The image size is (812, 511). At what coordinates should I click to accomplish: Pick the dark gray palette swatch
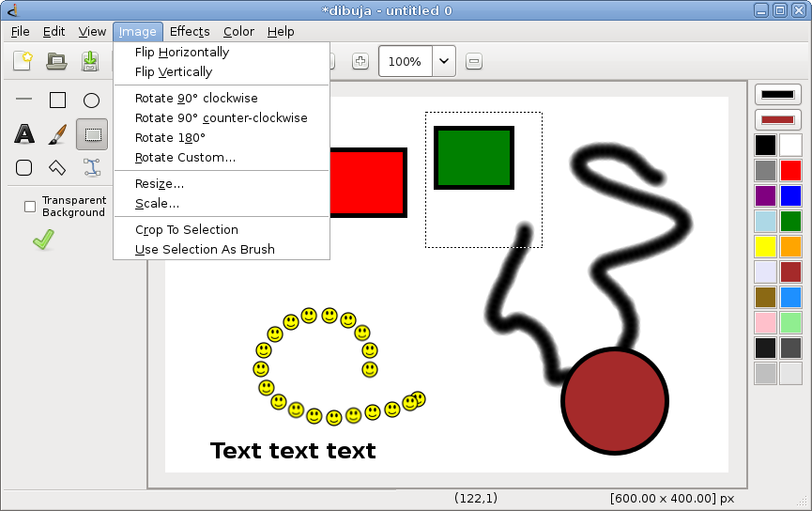pyautogui.click(x=790, y=348)
